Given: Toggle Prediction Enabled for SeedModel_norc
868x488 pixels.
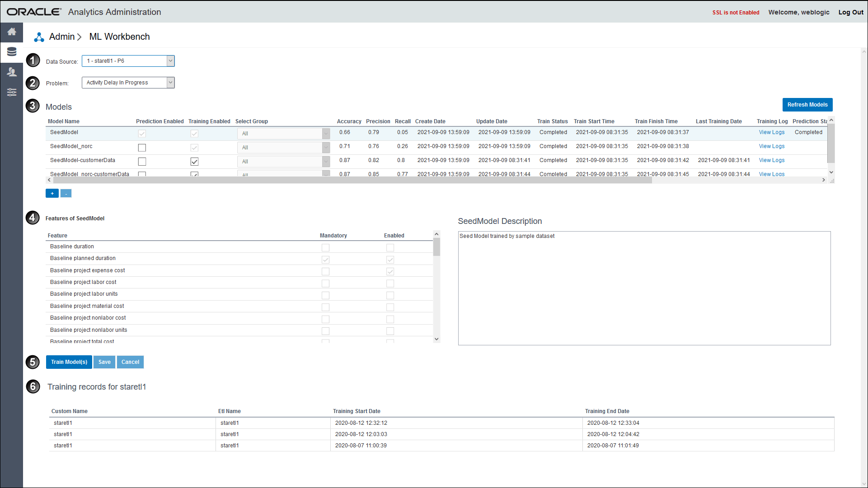Looking at the screenshot, I should point(142,148).
